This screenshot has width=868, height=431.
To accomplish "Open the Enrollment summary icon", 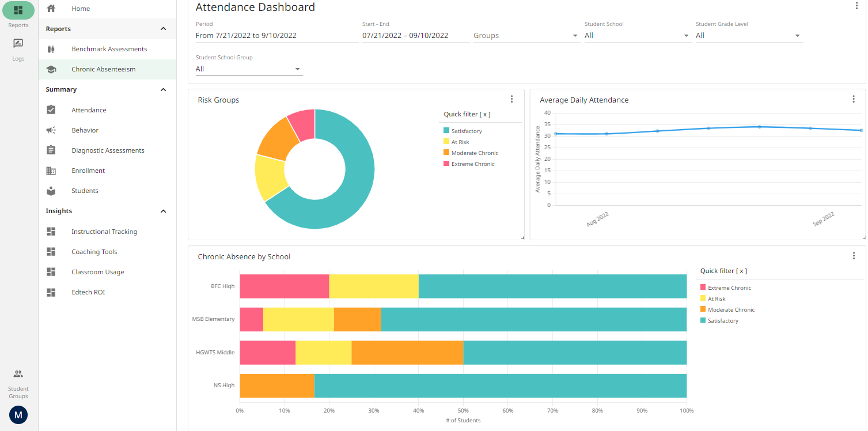I will (51, 170).
